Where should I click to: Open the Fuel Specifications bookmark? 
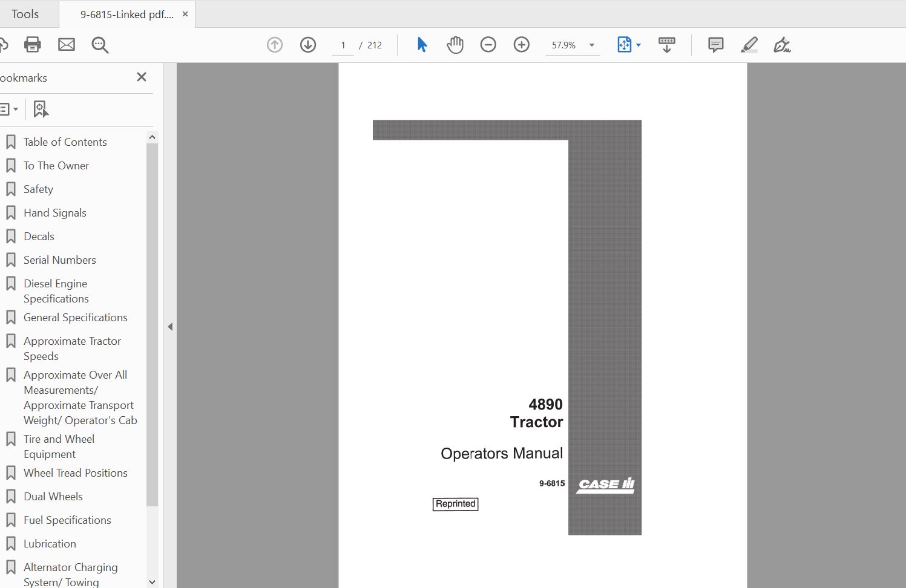[x=67, y=520]
